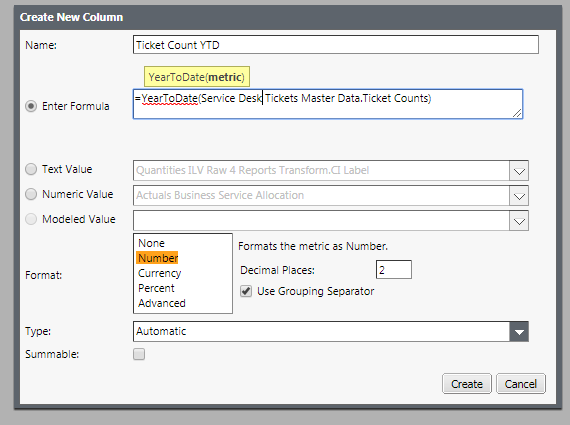Viewport: 570px width, 425px height.
Task: Select Number in the Format list
Action: [158, 258]
